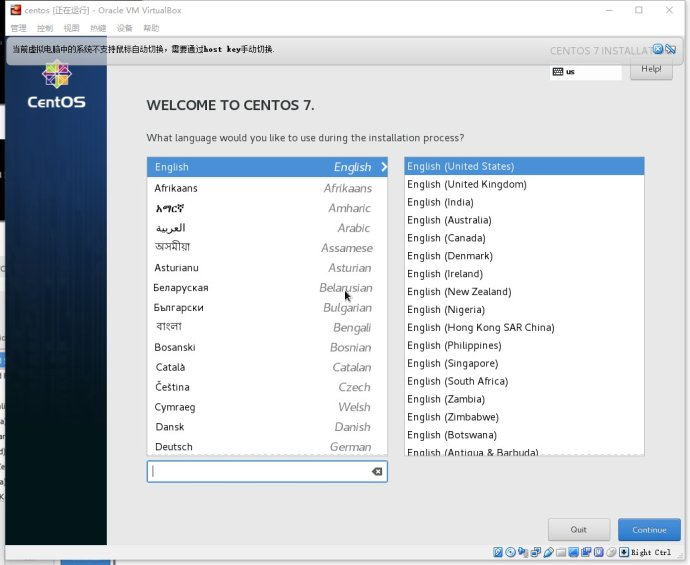Select Asturianu language
The image size is (690, 565).
point(267,268)
